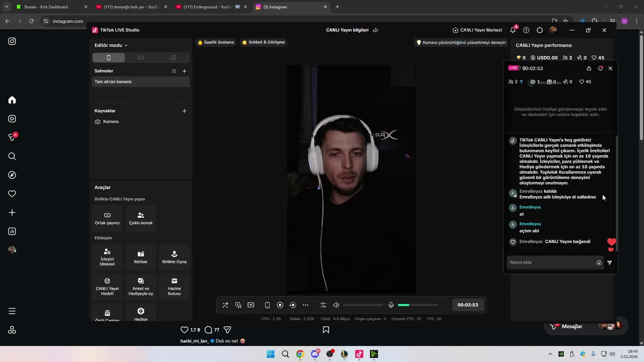Switch to Stream - Kick Dashboard tab
The image size is (644, 362).
[52, 7]
